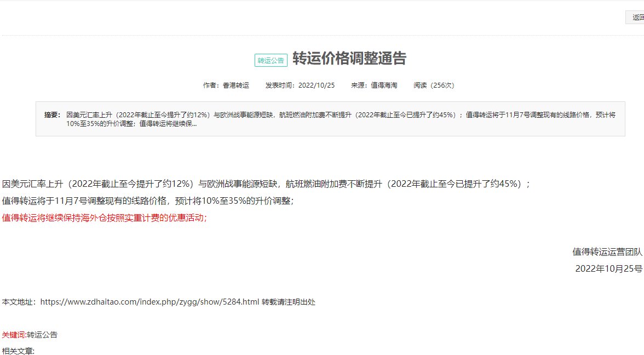The image size is (644, 355).
Task: Click the red 关键词 label
Action: click(14, 335)
